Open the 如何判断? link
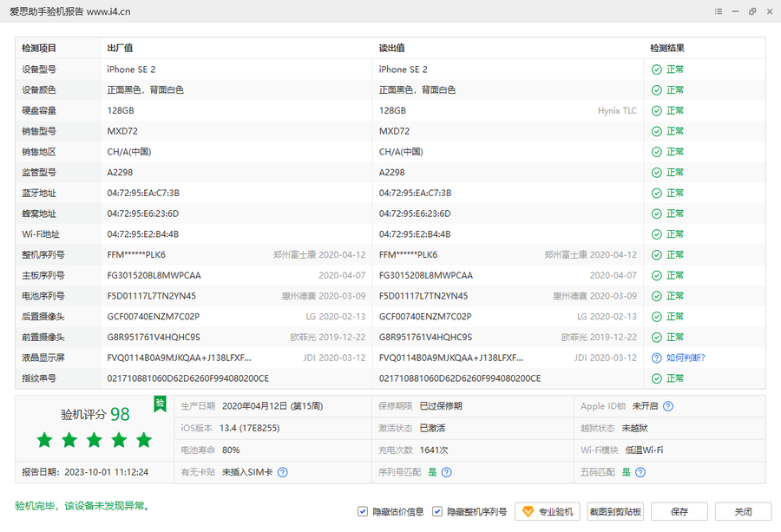The width and height of the screenshot is (781, 532). pyautogui.click(x=686, y=358)
